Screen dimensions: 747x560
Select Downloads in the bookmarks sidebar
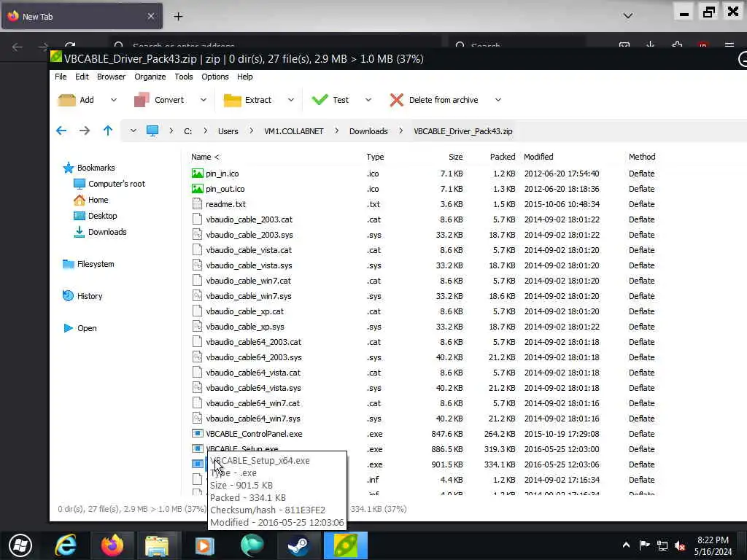107,232
